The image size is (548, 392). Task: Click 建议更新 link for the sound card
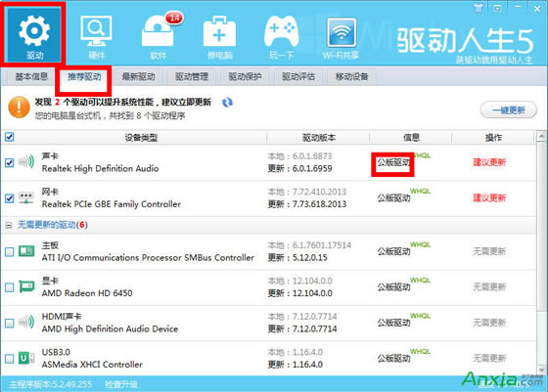coord(489,162)
